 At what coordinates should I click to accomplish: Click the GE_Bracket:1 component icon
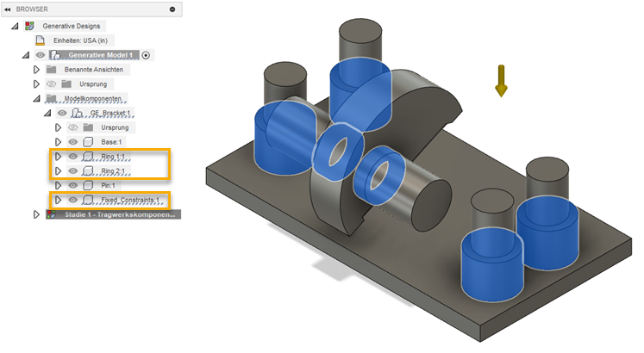click(x=77, y=113)
